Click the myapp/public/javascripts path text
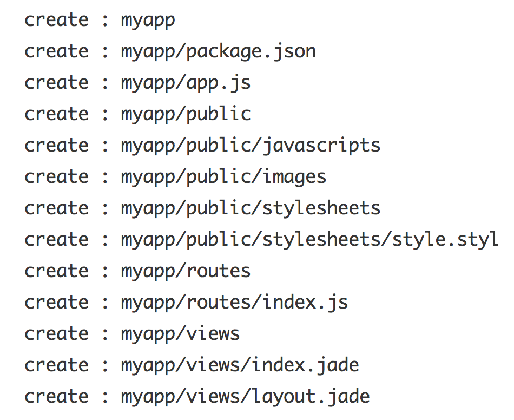 coord(251,146)
